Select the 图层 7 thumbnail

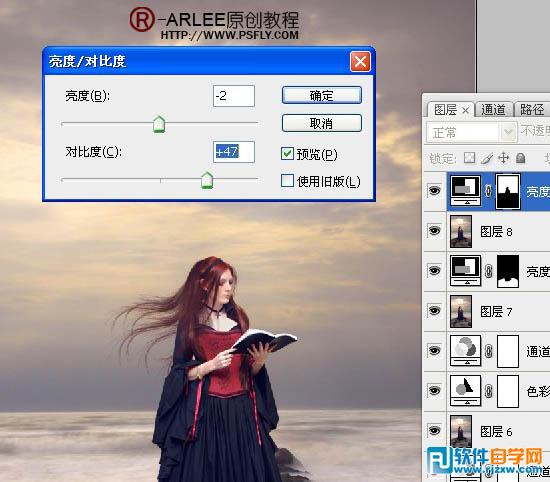click(x=461, y=312)
